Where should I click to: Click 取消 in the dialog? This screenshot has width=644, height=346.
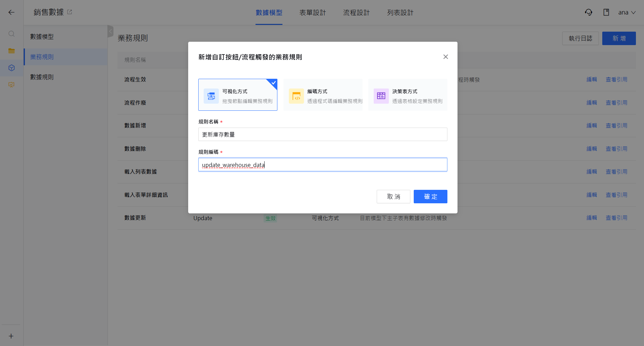[394, 197]
